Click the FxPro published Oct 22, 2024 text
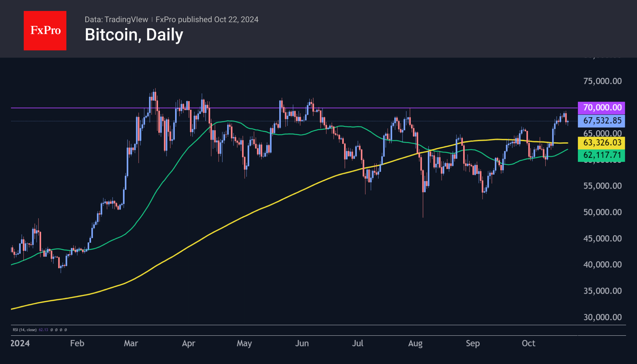Viewport: 637px width, 364px height. pyautogui.click(x=207, y=19)
